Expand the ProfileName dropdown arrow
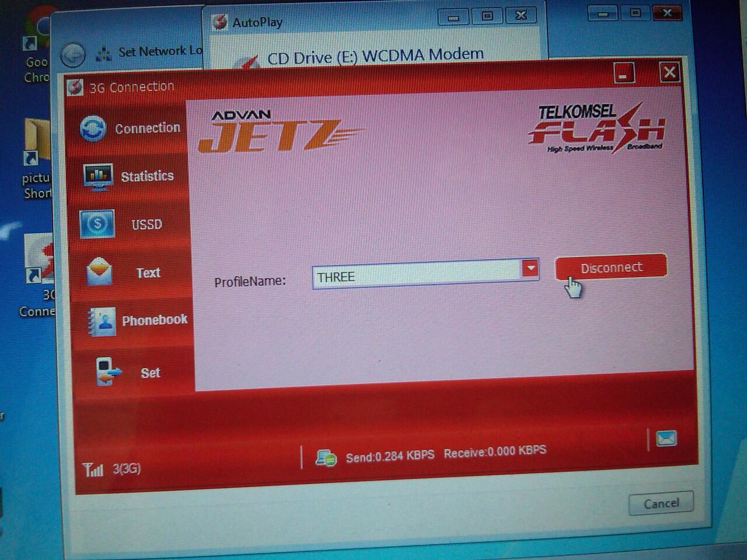 (530, 268)
